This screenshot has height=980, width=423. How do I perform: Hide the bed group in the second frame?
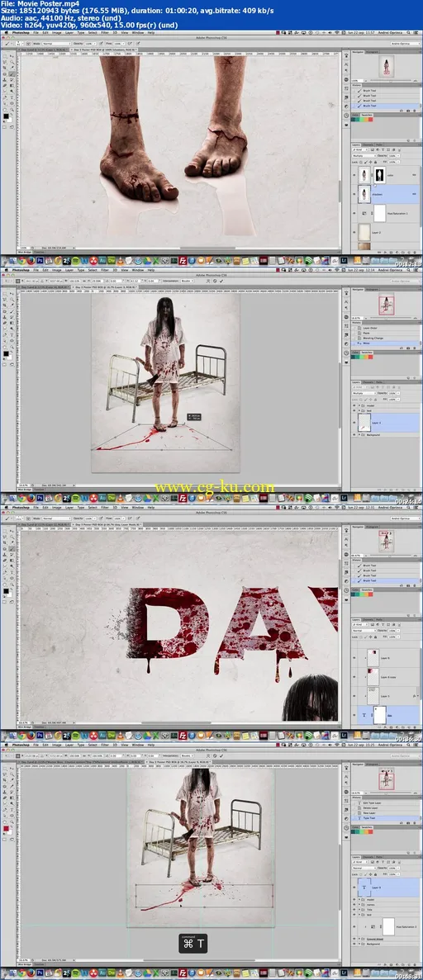coord(353,412)
